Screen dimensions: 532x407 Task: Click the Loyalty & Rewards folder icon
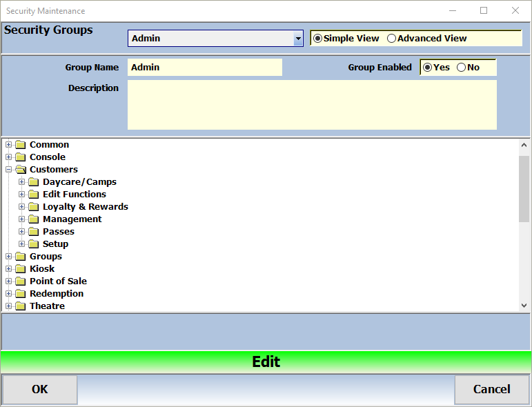[33, 207]
